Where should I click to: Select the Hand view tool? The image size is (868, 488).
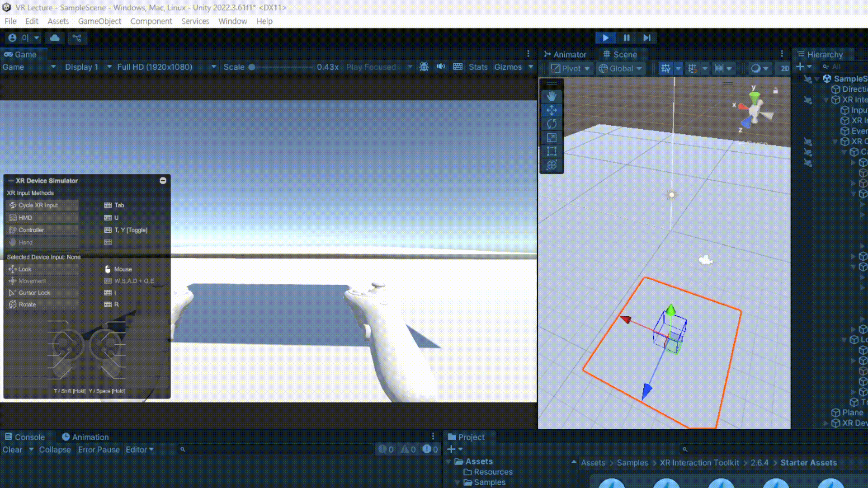552,96
